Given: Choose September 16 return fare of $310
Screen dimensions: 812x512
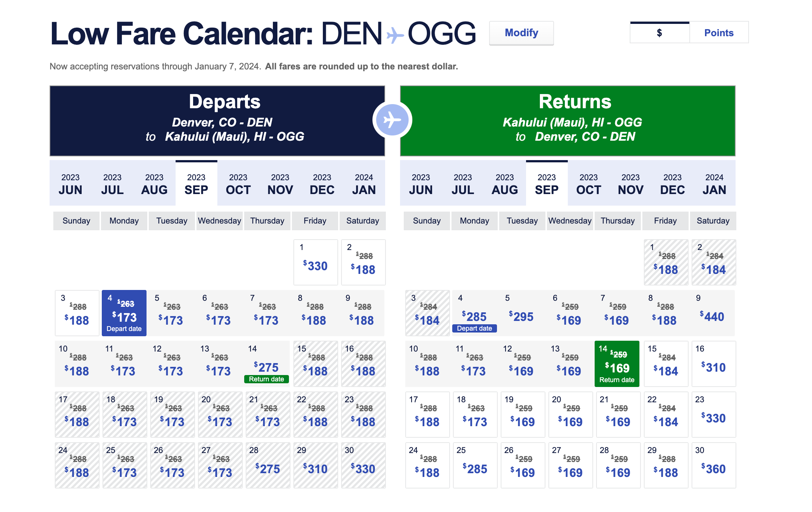Looking at the screenshot, I should coord(713,364).
